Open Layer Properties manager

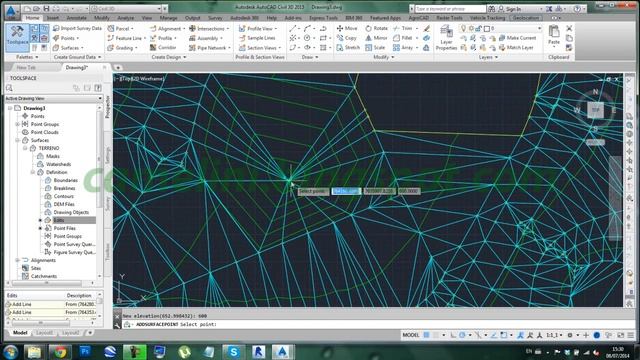point(446,38)
